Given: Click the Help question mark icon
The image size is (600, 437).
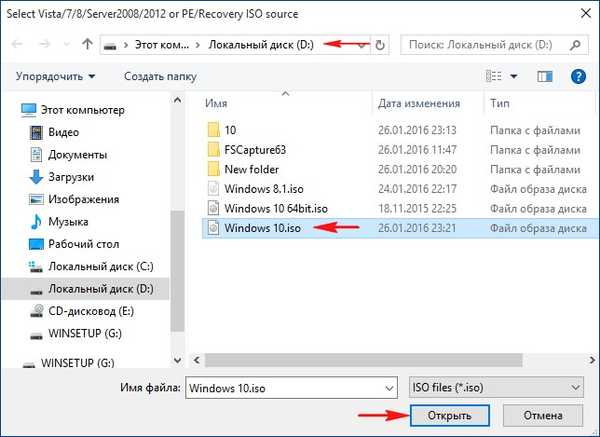Looking at the screenshot, I should [x=577, y=76].
